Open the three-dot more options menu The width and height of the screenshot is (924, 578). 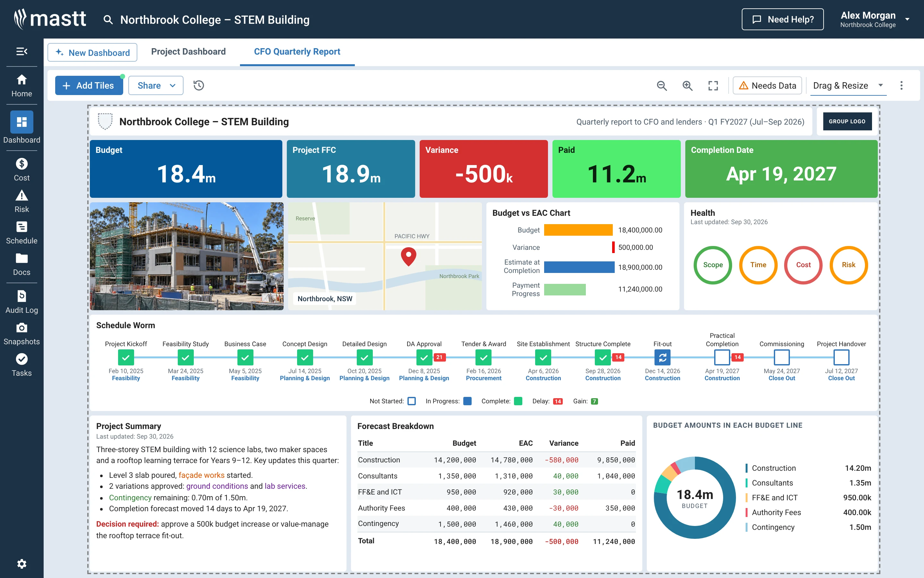902,85
